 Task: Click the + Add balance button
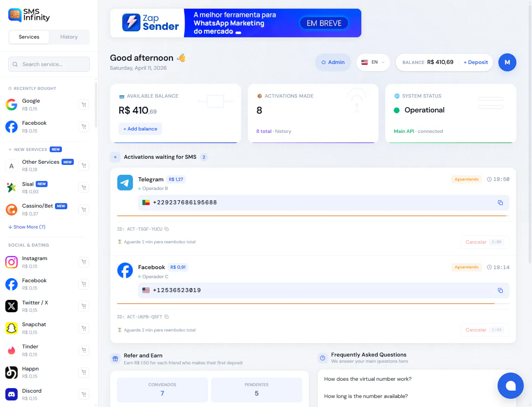(x=140, y=129)
